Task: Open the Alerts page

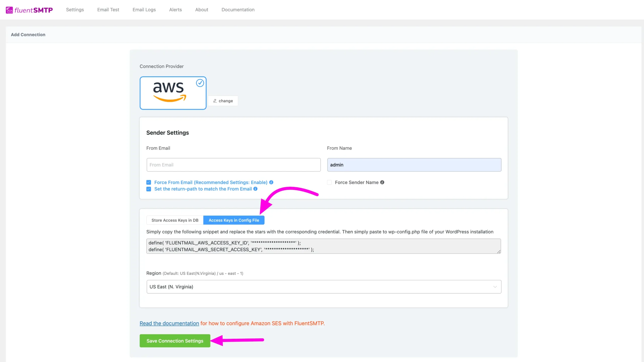Action: click(x=175, y=10)
